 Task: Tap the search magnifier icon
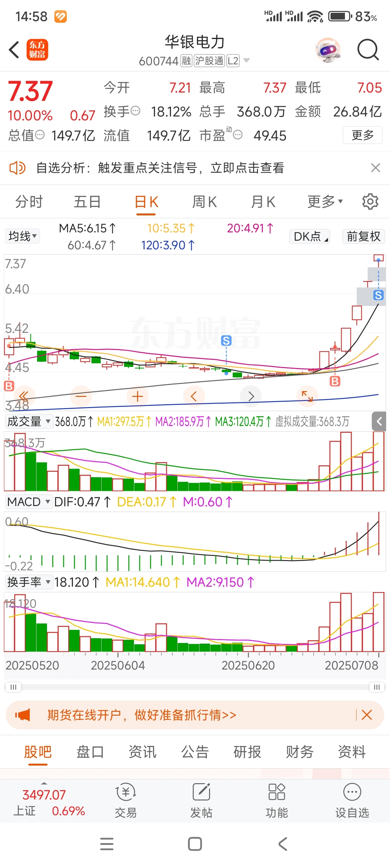(x=368, y=50)
